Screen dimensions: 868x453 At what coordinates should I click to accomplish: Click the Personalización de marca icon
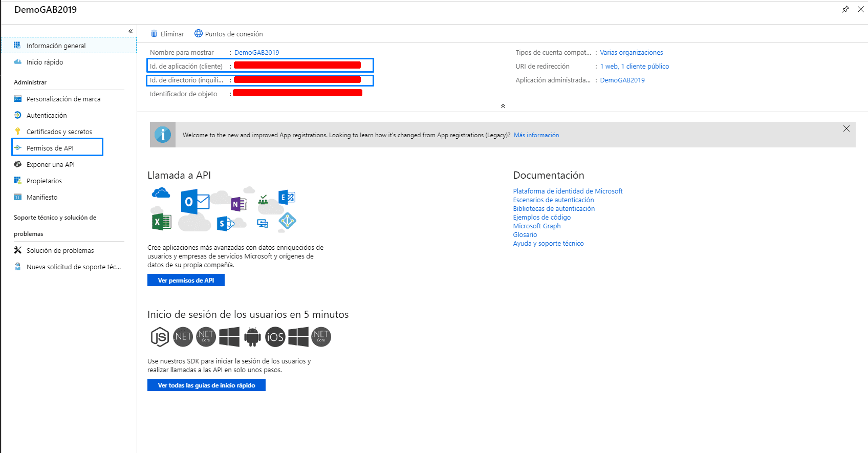click(x=17, y=99)
